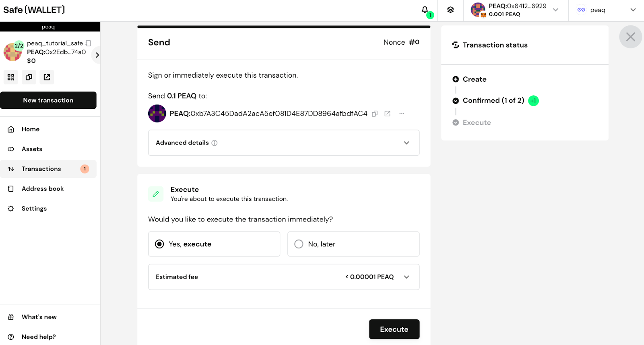644x345 pixels.
Task: Copy the recipient PEAQ address
Action: (374, 114)
